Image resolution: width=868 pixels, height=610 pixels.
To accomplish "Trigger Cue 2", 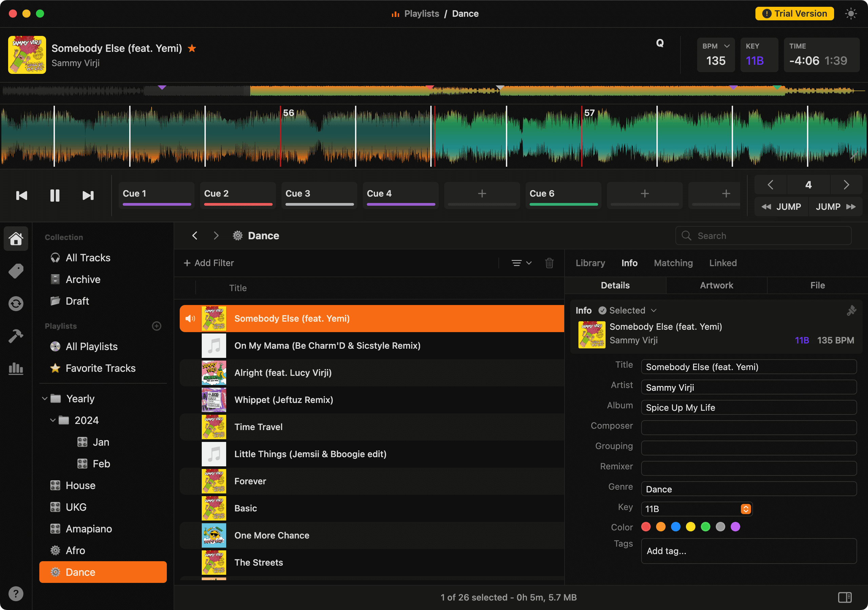I will [238, 195].
